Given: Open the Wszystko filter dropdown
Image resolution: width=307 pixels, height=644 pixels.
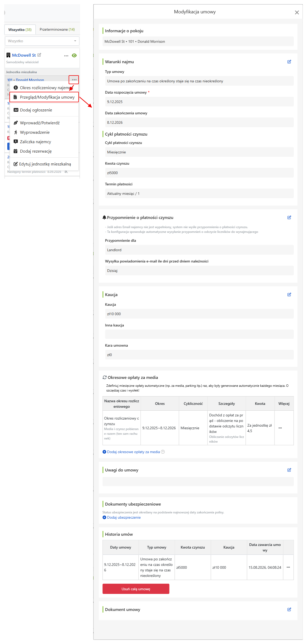Looking at the screenshot, I should [x=42, y=41].
